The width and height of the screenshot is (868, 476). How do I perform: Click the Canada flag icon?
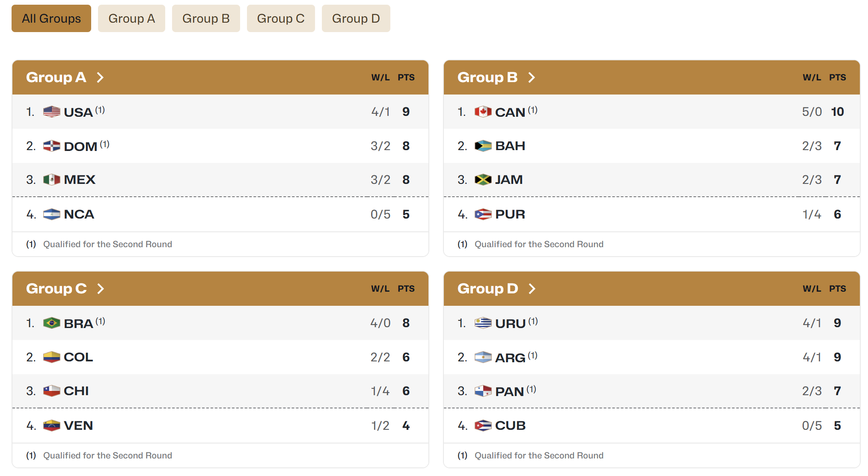(x=483, y=112)
